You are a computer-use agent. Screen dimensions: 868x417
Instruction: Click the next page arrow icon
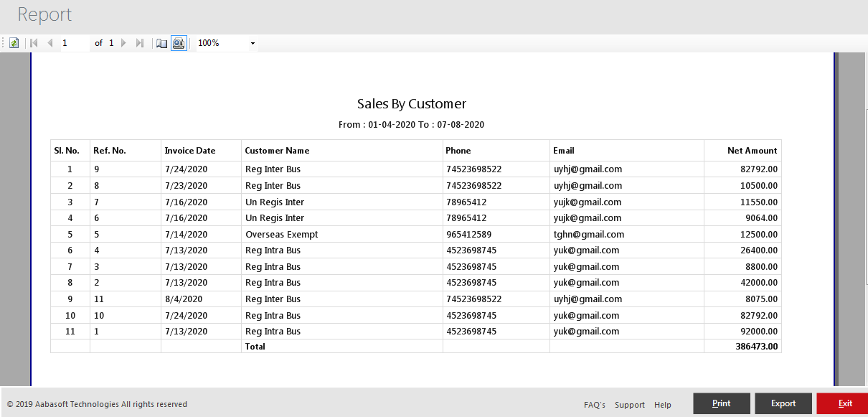(123, 43)
